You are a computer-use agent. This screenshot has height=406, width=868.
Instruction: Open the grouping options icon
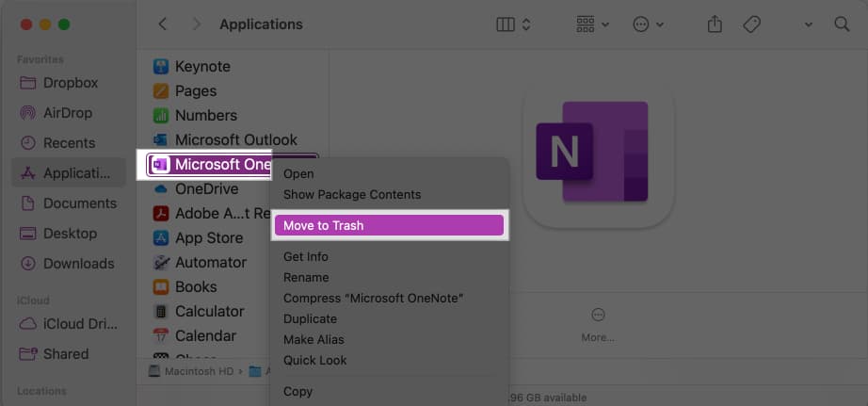click(586, 24)
